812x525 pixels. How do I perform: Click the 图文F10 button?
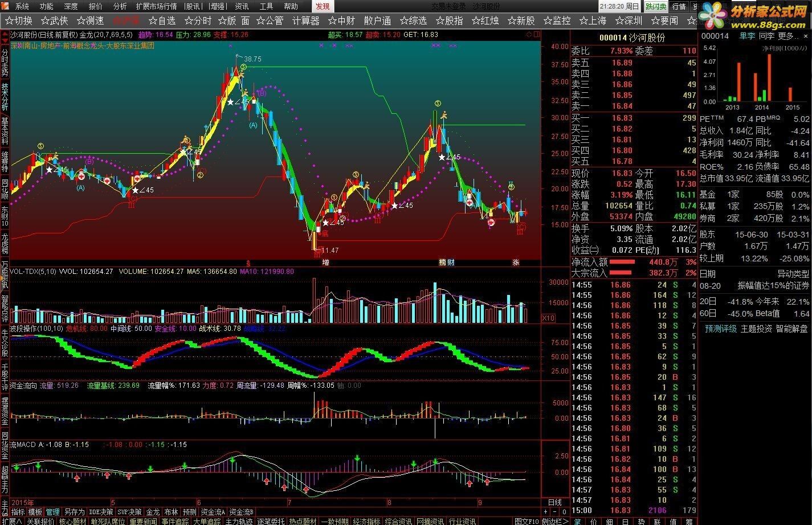point(526,521)
